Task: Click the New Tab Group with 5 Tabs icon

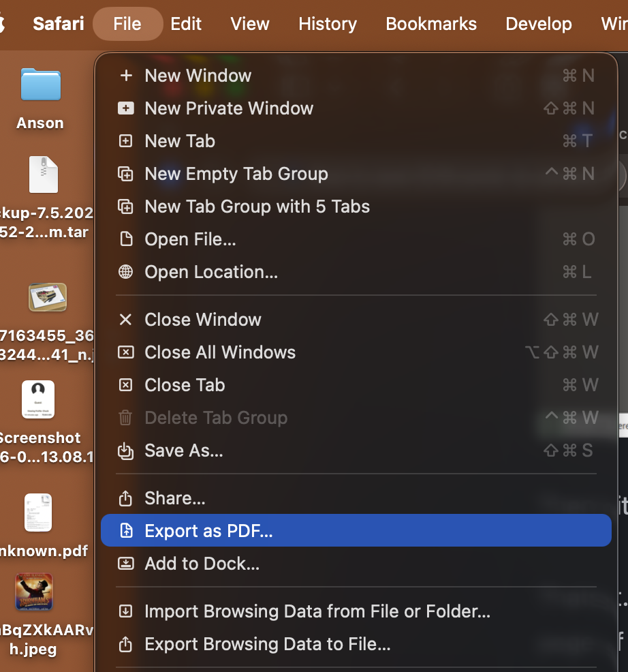Action: [125, 207]
